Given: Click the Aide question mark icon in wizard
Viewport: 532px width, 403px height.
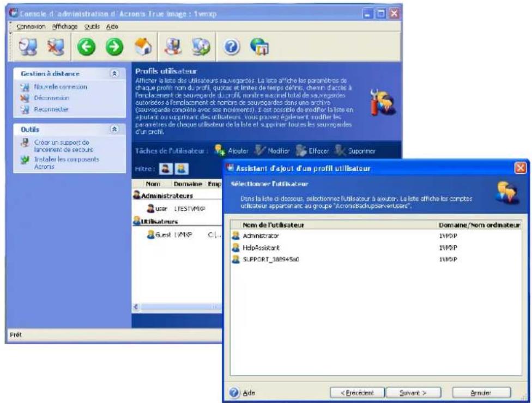Looking at the screenshot, I should (x=234, y=393).
